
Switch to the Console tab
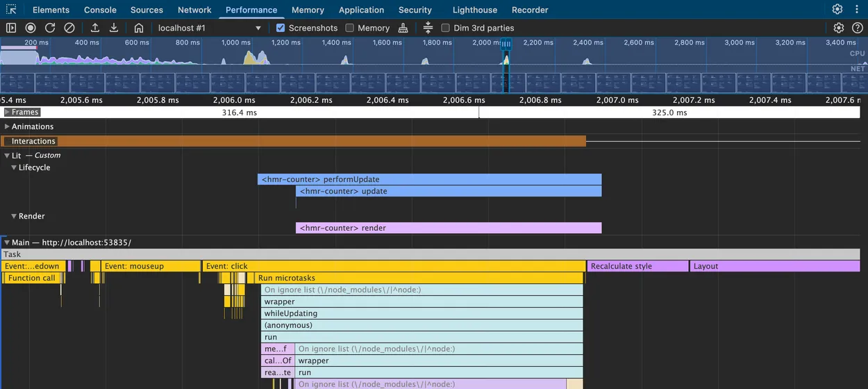click(100, 10)
